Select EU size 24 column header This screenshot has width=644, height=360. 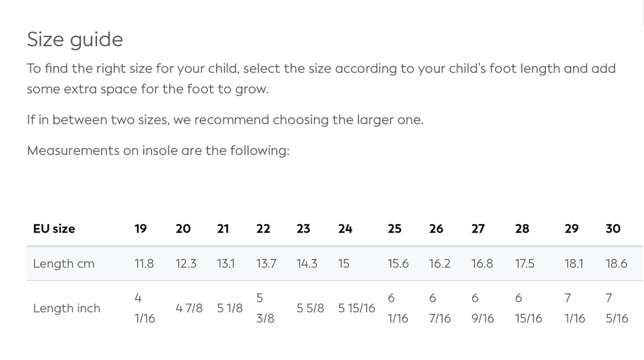tap(345, 229)
